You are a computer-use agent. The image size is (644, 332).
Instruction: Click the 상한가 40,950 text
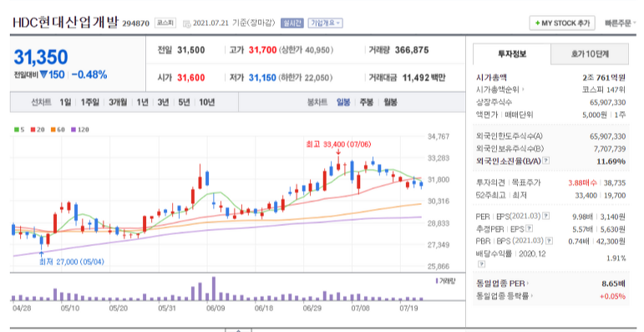(306, 50)
